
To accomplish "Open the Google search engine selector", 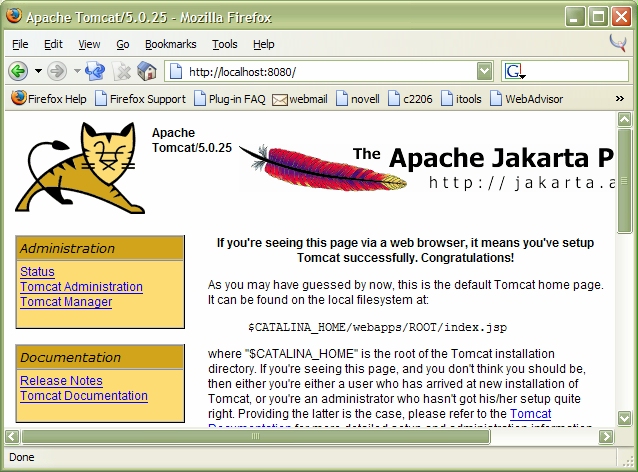I will (x=515, y=72).
